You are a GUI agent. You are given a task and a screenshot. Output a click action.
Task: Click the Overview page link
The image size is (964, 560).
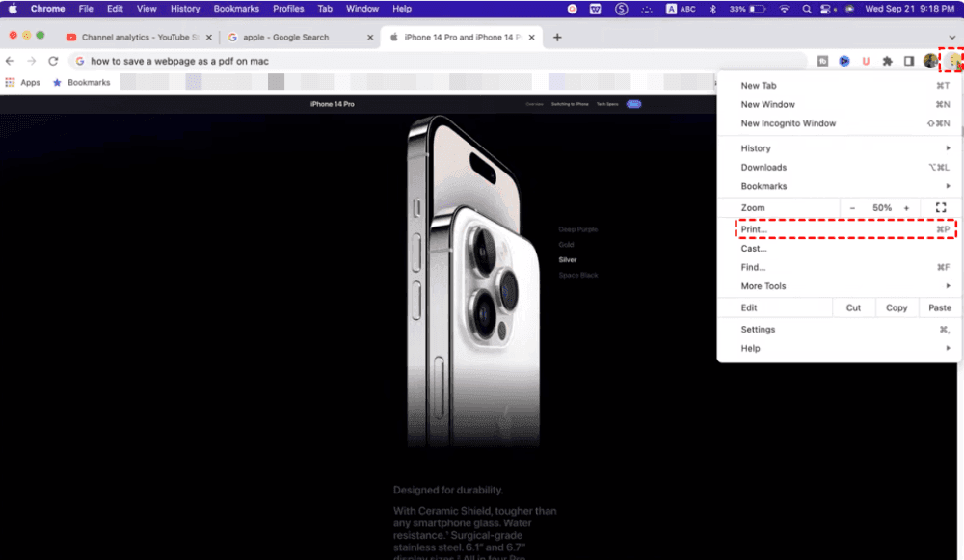pyautogui.click(x=534, y=104)
